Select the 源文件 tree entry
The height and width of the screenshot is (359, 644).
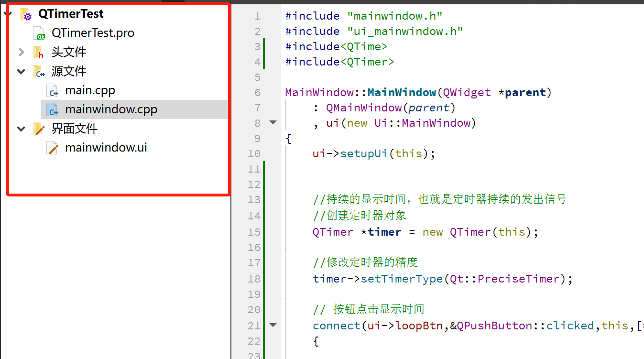69,71
